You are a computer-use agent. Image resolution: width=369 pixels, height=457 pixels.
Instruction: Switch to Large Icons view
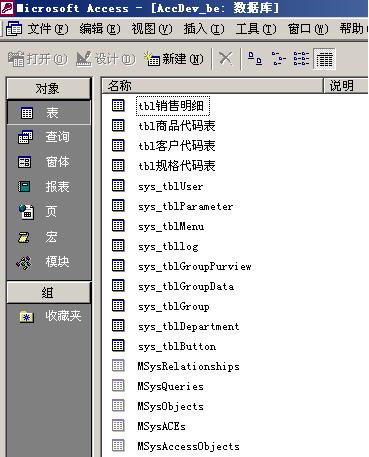pyautogui.click(x=255, y=59)
